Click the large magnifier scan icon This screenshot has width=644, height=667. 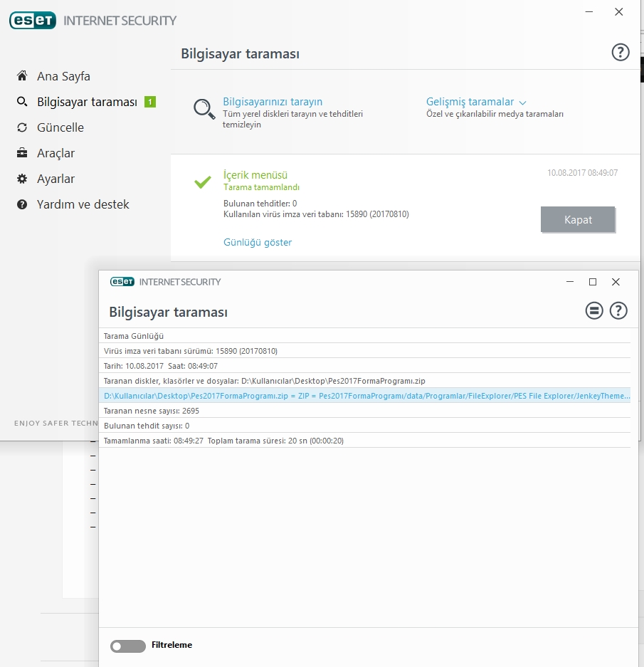click(205, 110)
